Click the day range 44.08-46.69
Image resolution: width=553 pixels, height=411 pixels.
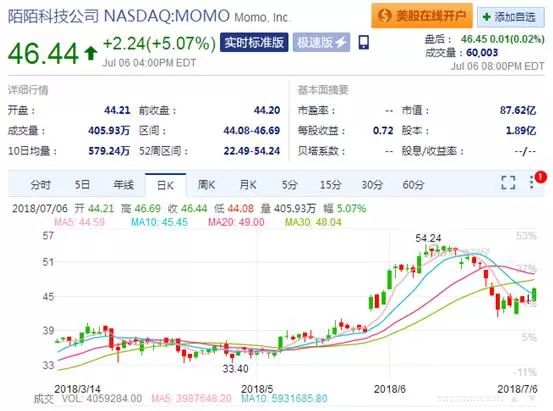coord(251,131)
